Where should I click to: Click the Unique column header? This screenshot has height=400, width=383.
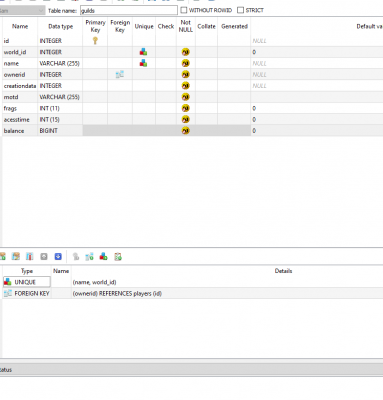click(144, 26)
